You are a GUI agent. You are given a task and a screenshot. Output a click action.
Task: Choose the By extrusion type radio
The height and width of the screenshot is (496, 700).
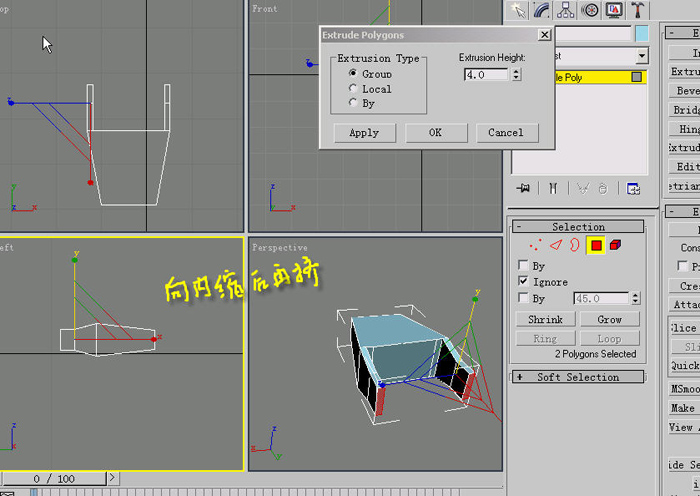[x=353, y=103]
